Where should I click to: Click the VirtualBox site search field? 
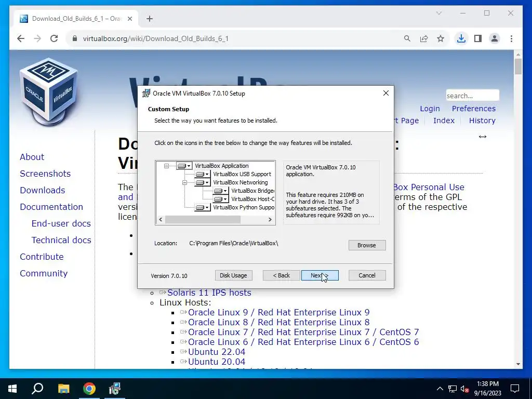coord(472,96)
